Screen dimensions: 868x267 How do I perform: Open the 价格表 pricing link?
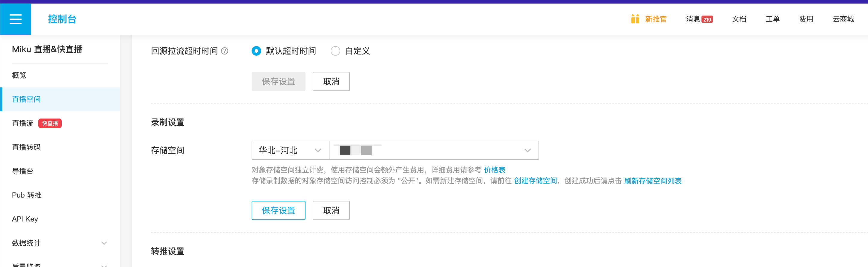coord(495,170)
